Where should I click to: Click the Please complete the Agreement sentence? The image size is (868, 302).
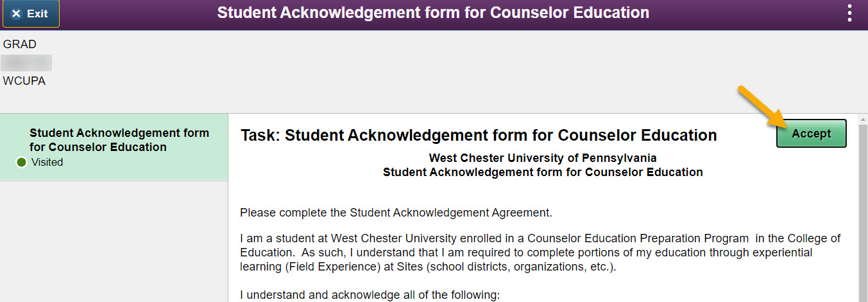point(396,212)
